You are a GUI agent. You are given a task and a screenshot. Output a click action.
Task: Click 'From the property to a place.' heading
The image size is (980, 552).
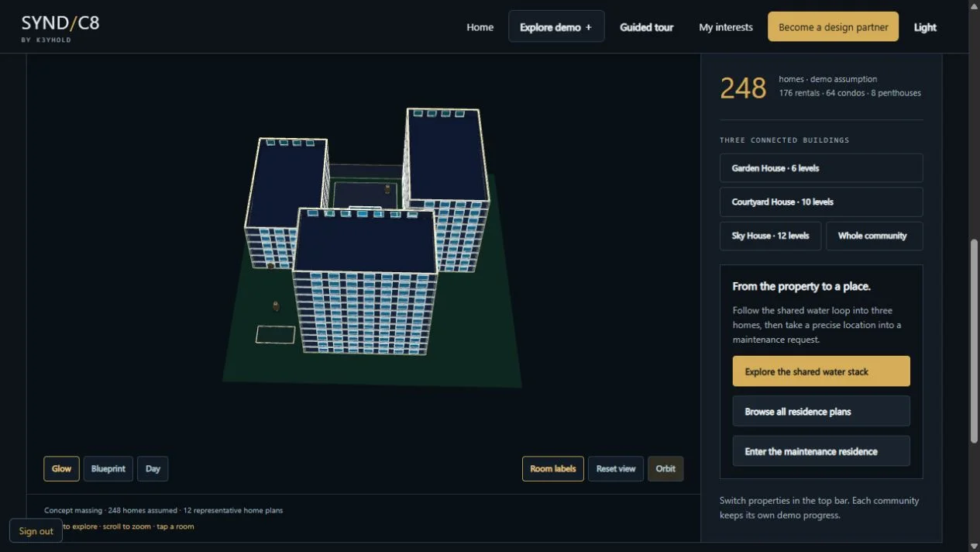pos(801,286)
